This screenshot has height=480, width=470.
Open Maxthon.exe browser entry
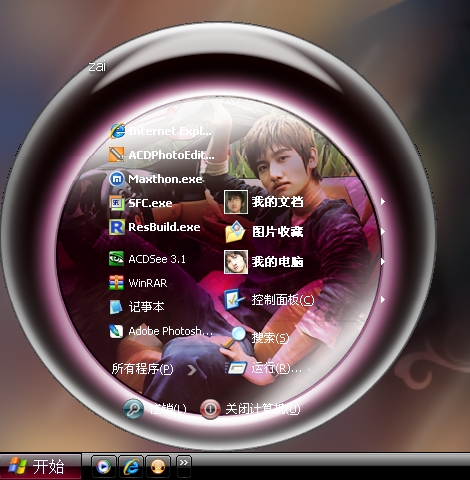coord(156,179)
